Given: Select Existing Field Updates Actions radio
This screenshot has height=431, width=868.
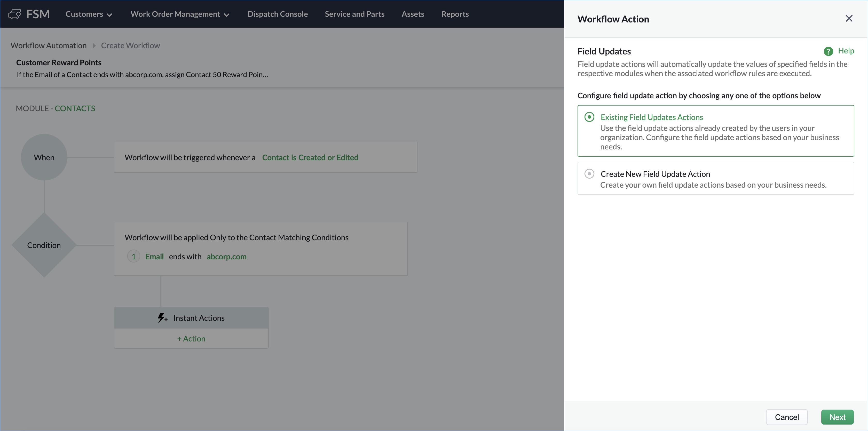Looking at the screenshot, I should tap(589, 117).
